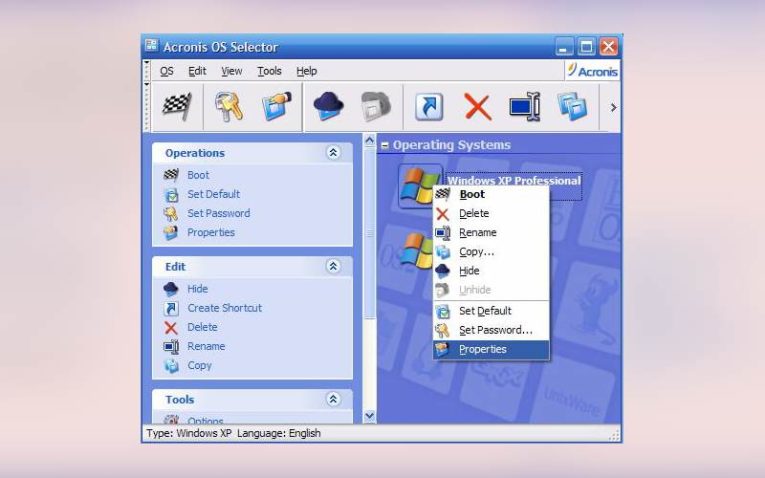Open the Edit menu
This screenshot has width=765, height=478.
tap(197, 71)
